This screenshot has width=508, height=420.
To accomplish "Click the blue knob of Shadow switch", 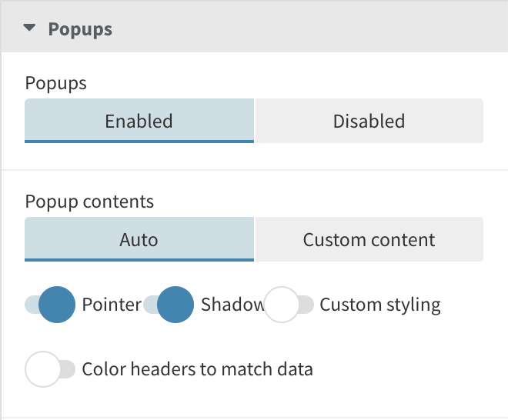I will coord(175,305).
